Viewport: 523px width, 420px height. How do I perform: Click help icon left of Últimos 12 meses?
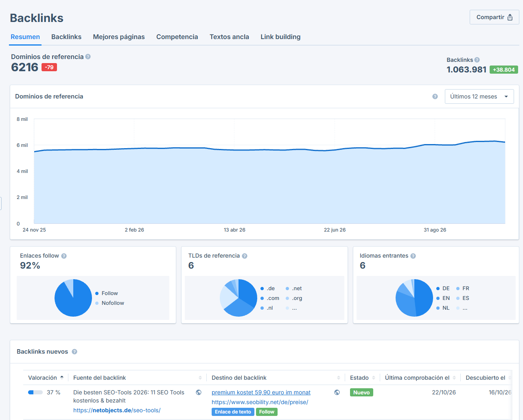tap(435, 96)
